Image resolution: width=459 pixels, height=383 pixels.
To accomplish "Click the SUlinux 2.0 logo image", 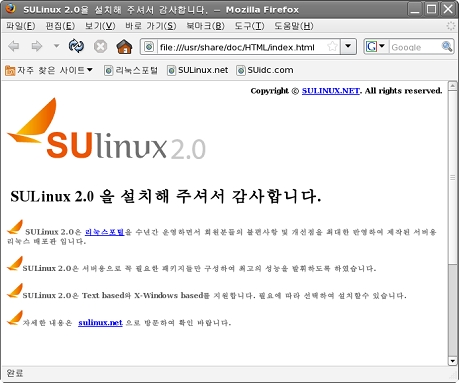I will [106, 129].
